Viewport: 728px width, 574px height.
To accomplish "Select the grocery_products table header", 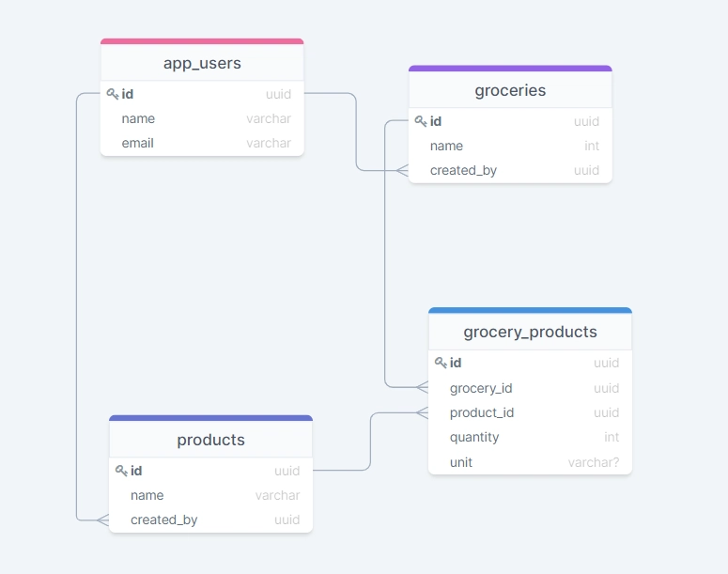I will pyautogui.click(x=530, y=332).
